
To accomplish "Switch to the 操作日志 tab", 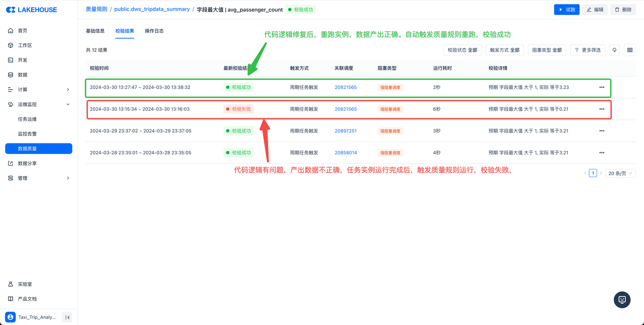I will 154,31.
